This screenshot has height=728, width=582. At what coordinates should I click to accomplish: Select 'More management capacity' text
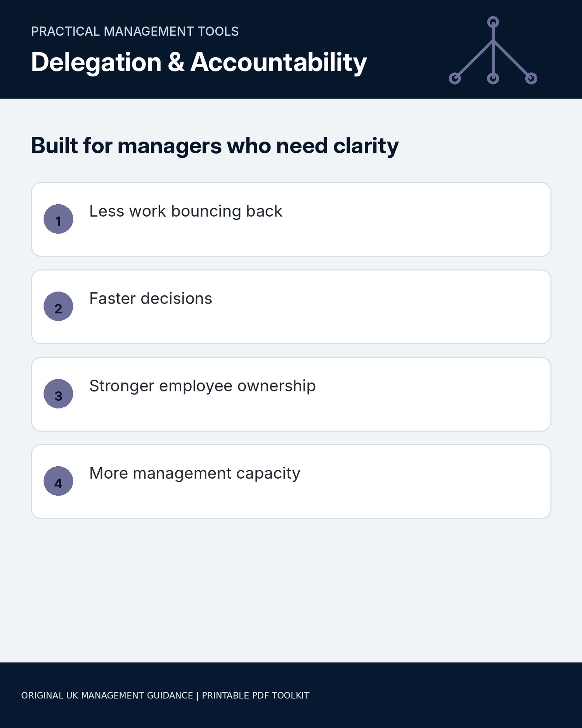(x=195, y=474)
